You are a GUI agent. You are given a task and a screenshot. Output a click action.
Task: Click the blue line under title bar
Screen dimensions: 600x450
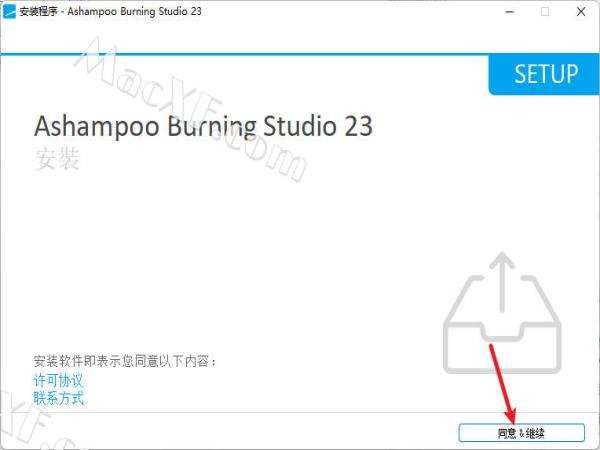pyautogui.click(x=244, y=54)
